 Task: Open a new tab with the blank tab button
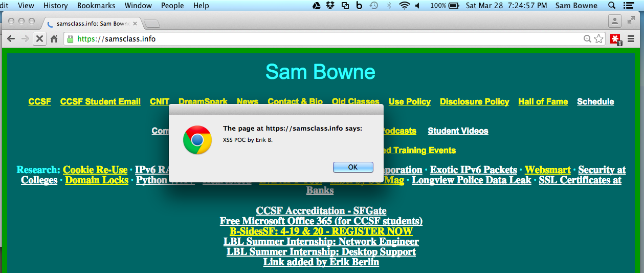[152, 24]
